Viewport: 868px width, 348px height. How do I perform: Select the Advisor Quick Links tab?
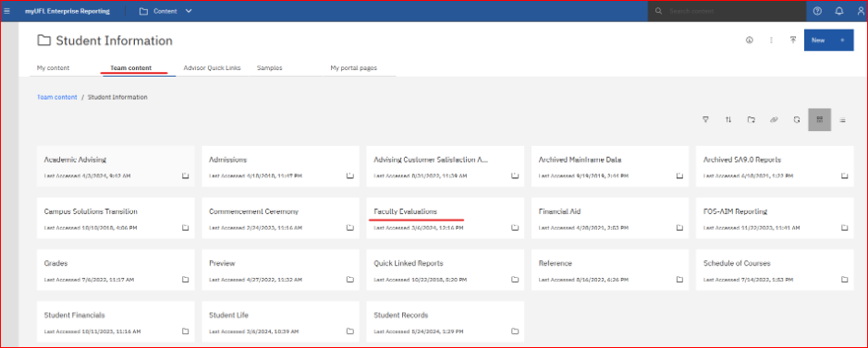[x=212, y=68]
